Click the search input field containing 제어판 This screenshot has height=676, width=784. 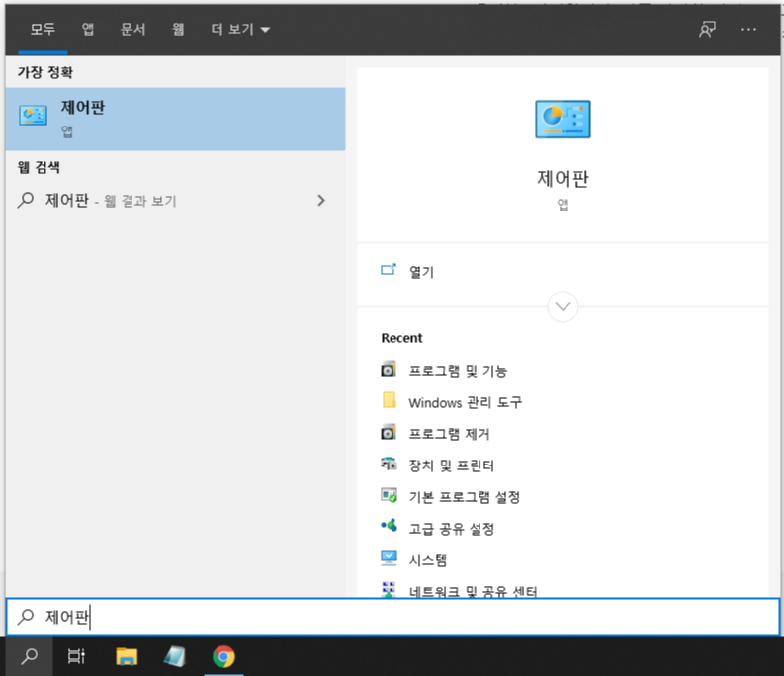click(392, 617)
